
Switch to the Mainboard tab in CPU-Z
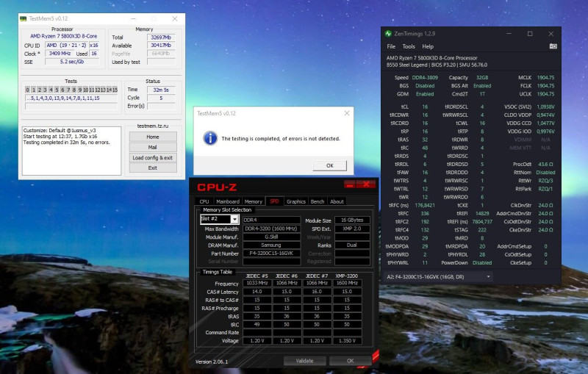[x=228, y=201]
